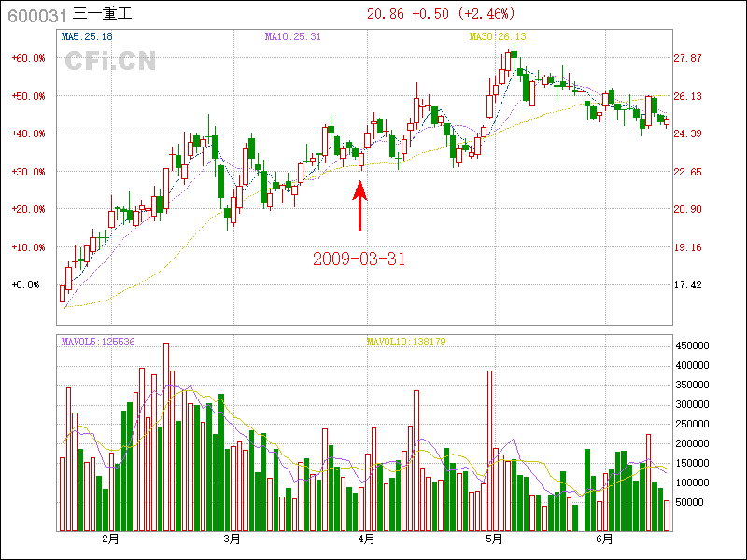
Task: Select the MA30:26.13 indicator label
Action: (498, 37)
